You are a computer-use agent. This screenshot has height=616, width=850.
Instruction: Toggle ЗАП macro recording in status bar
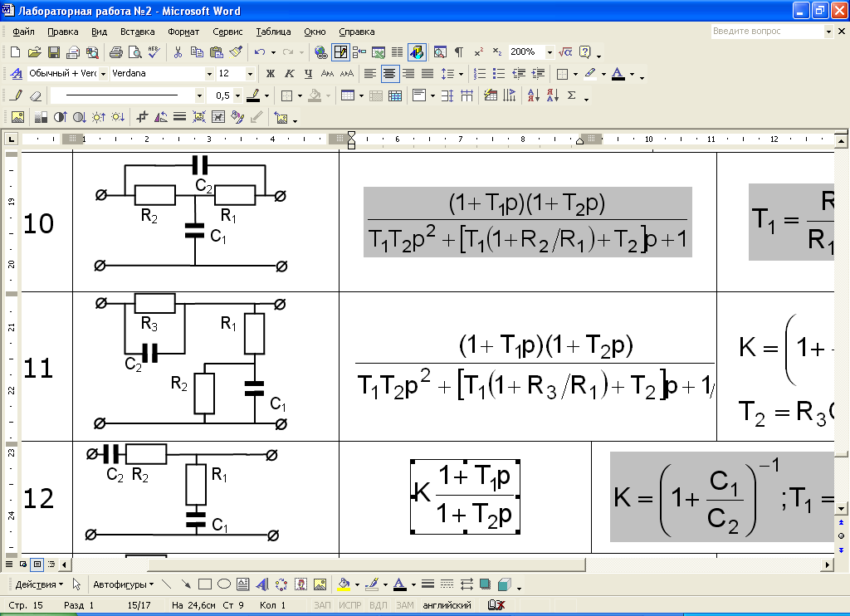pos(322,605)
